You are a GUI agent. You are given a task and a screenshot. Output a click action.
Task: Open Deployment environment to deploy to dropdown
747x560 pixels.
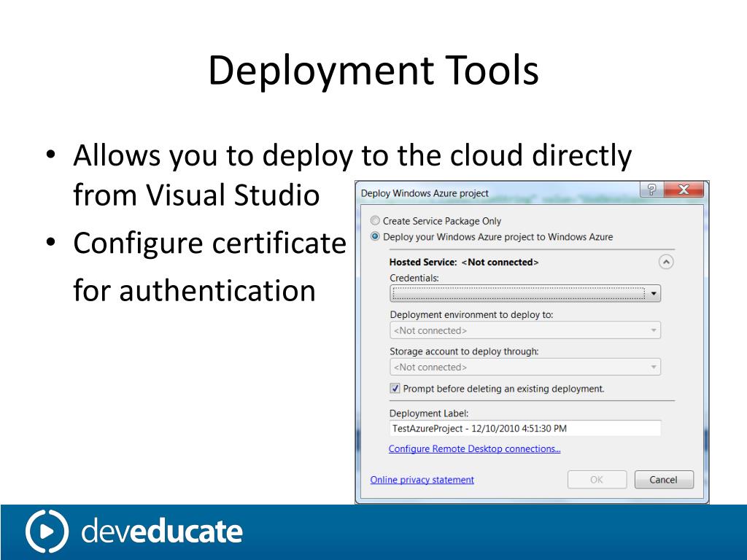pos(525,330)
